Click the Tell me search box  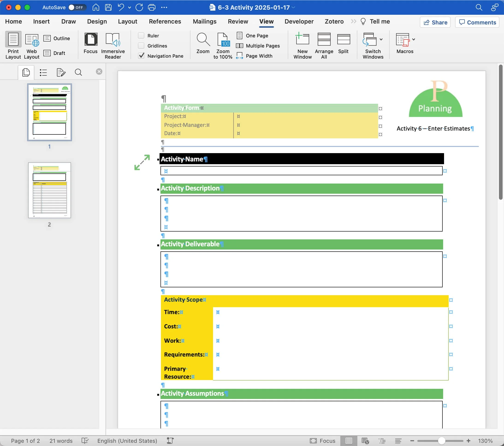click(x=375, y=21)
